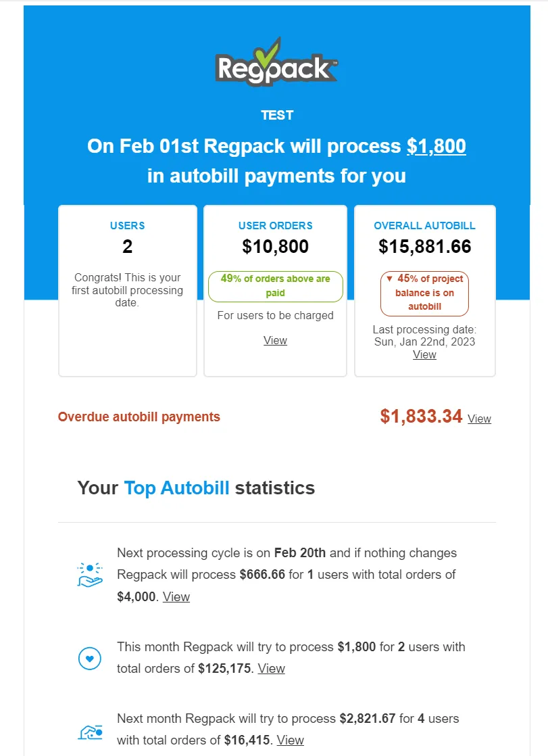Select the Users card
Viewport: 548px width, 756px height.
coord(128,291)
